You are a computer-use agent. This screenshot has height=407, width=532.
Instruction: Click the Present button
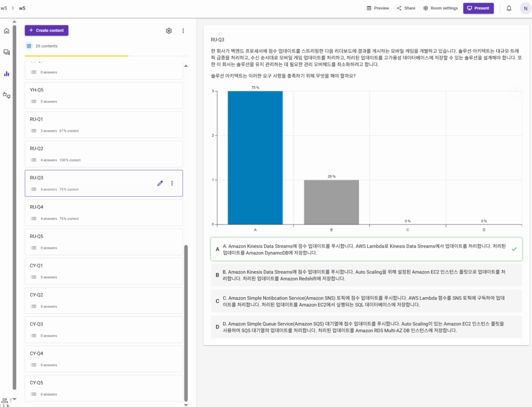pos(478,8)
